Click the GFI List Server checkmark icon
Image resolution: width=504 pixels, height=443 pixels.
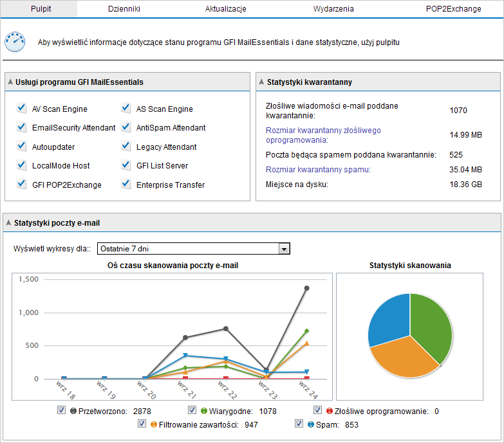coord(126,165)
